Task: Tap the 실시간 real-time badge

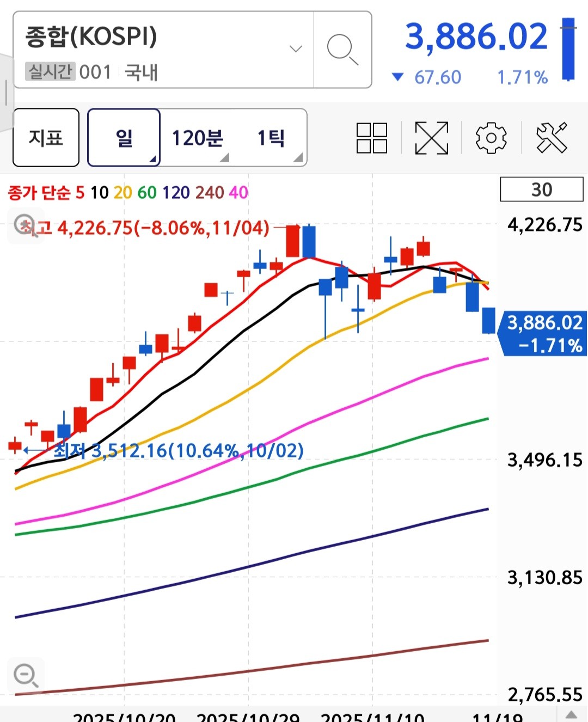Action: coord(50,71)
